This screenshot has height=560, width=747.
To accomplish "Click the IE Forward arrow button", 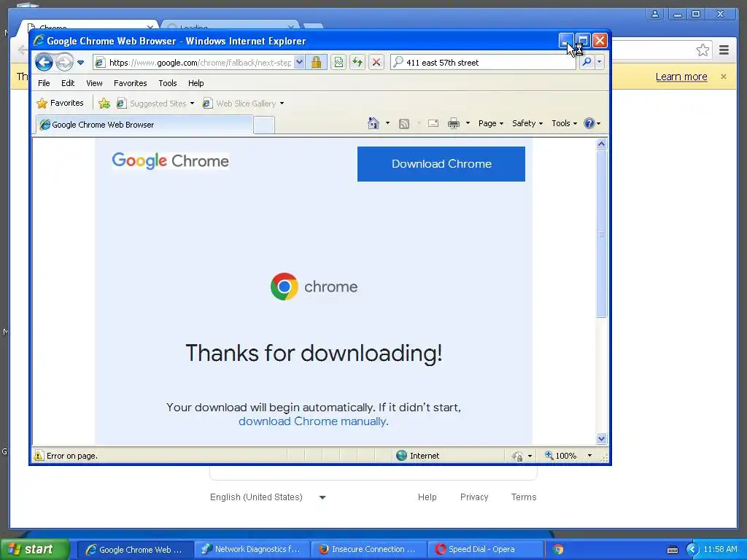I will pos(64,63).
